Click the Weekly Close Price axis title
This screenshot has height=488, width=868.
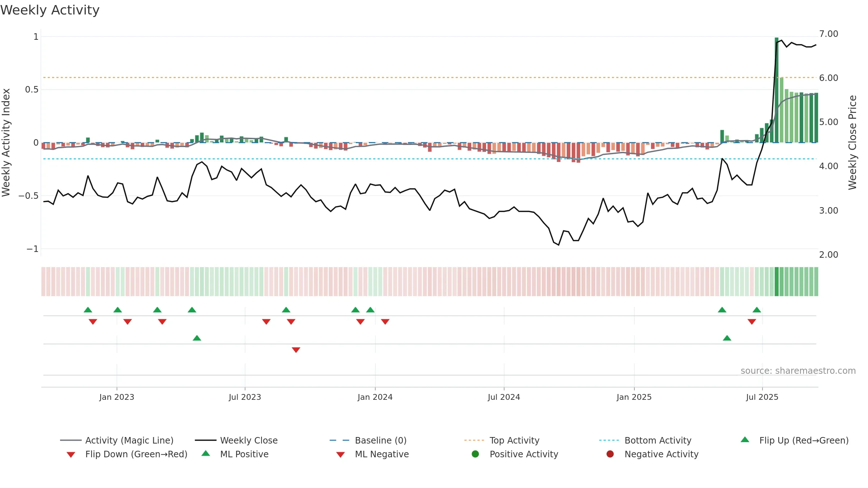(852, 142)
